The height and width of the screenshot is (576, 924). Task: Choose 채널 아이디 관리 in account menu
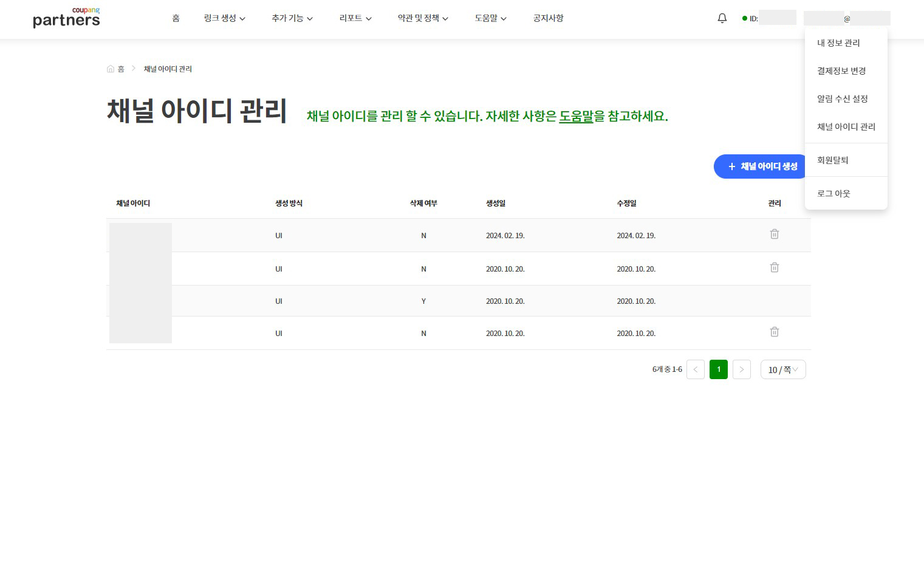click(x=846, y=127)
